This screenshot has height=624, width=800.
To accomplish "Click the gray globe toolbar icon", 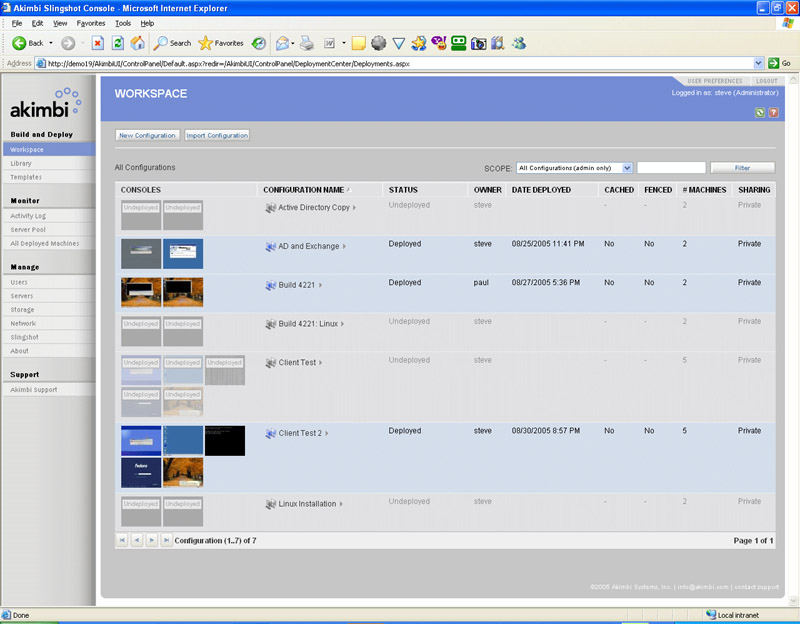I will point(378,43).
